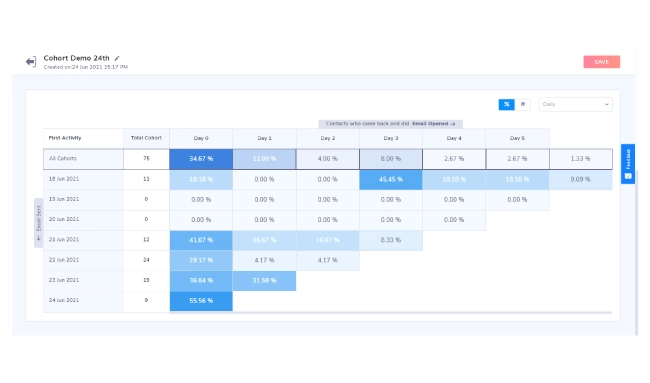Click the Cohort Demo 24th title

click(x=77, y=58)
